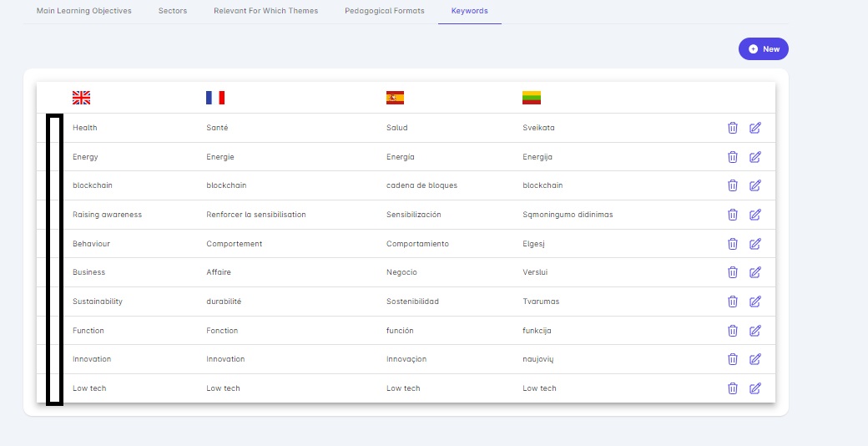Click the UK flag column header
Viewport: 868px width, 446px height.
[x=82, y=98]
